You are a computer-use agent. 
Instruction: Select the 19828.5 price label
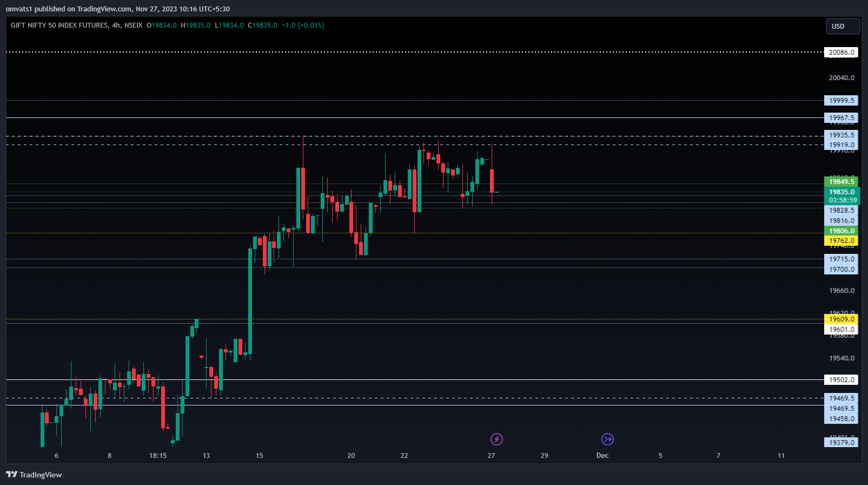841,210
